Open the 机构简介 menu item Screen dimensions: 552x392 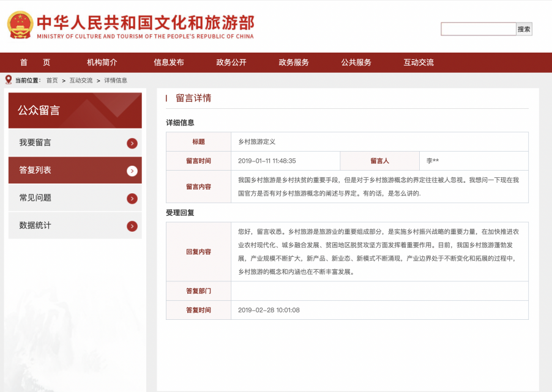point(102,62)
